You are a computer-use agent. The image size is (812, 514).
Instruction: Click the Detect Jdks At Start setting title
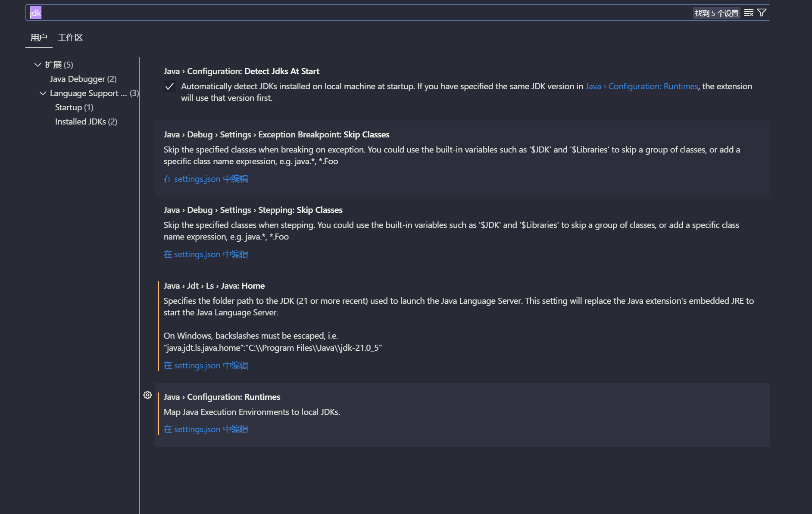(x=241, y=71)
